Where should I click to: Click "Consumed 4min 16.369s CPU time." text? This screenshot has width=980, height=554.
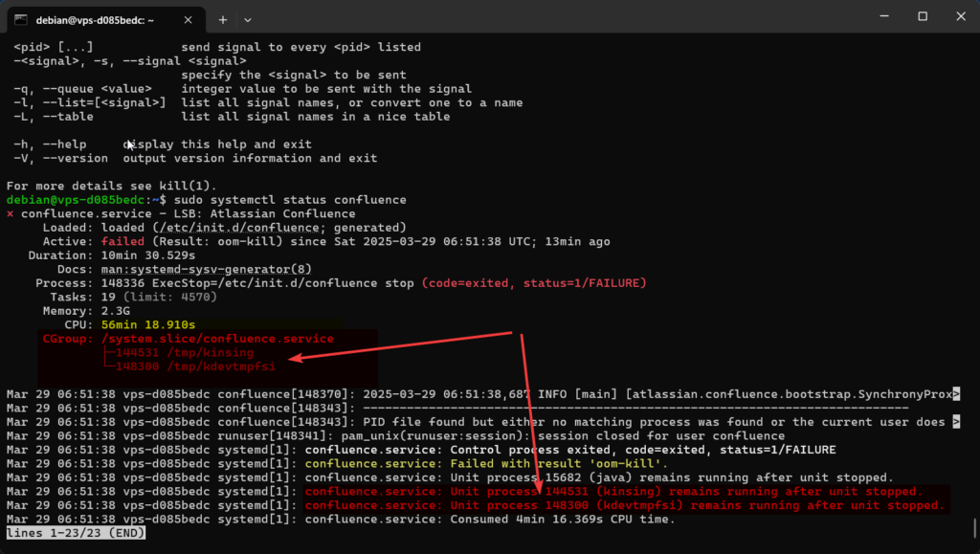pos(563,519)
